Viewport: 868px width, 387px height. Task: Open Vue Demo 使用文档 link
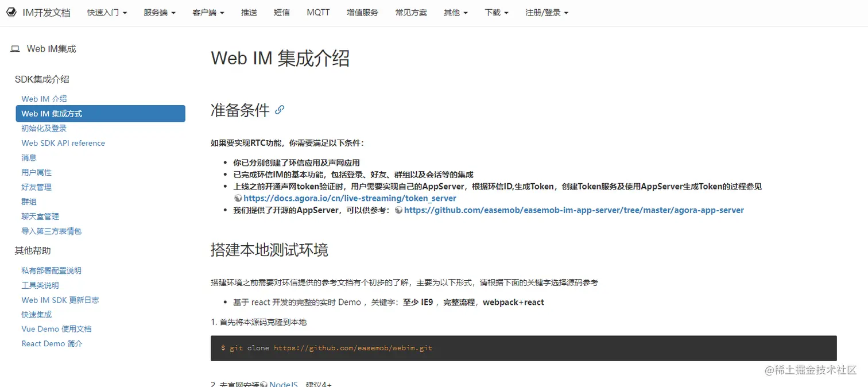[x=56, y=329]
